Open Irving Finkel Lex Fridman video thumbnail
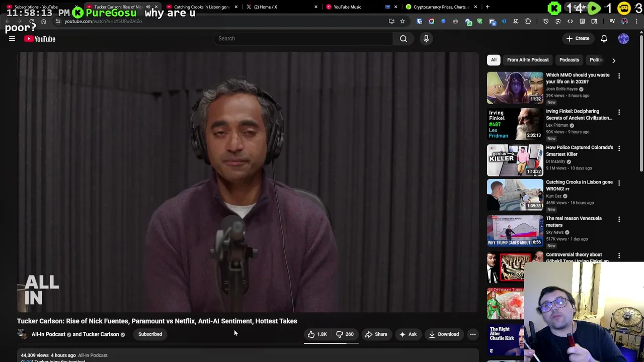The image size is (644, 362). coord(515,124)
